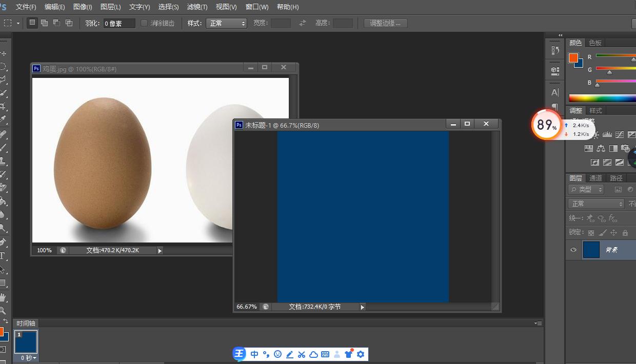Viewport: 636px width, 364px height.
Task: Toggle the 消除锯齿 anti-alias checkbox
Action: point(144,23)
